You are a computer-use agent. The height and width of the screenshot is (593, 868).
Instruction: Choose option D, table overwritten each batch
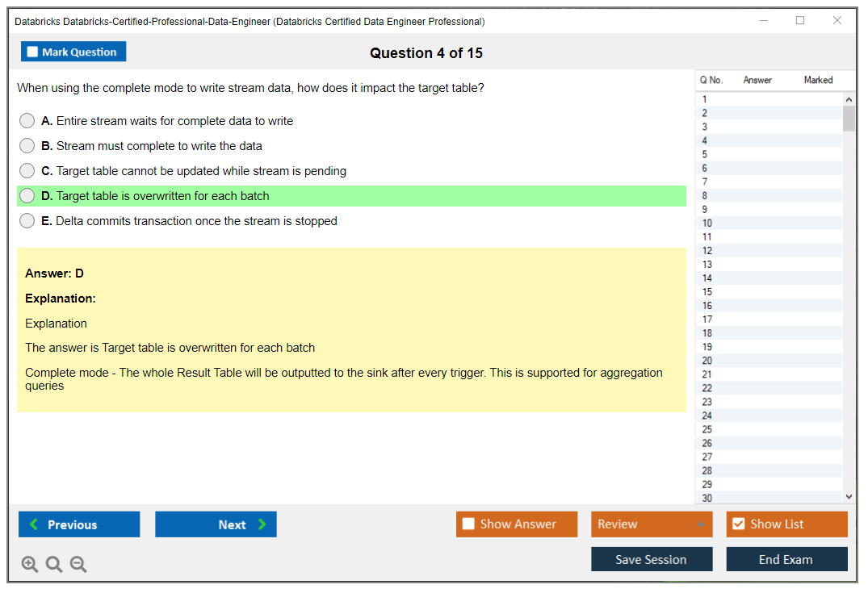tap(27, 196)
